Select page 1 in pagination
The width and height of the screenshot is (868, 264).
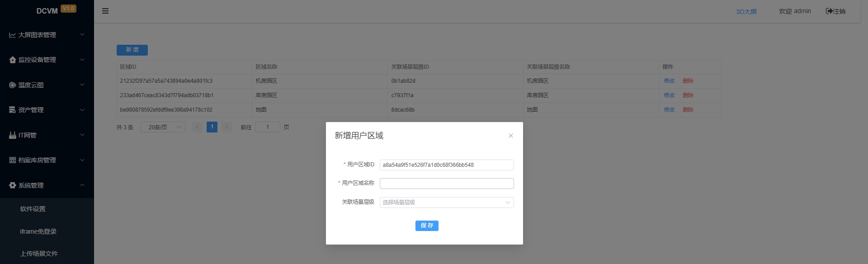tap(212, 127)
